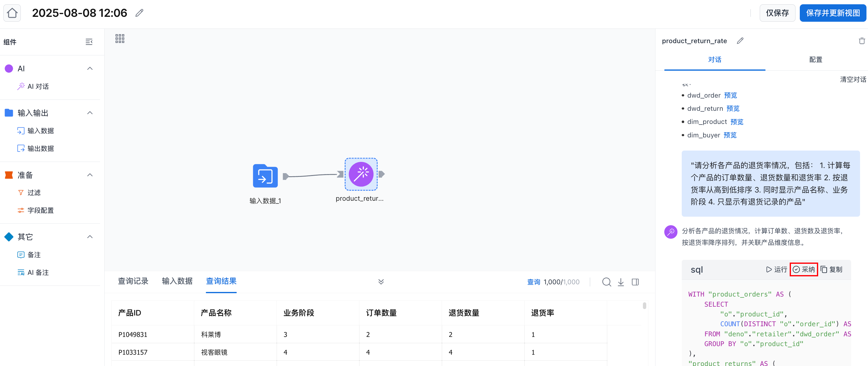Download the query results
This screenshot has height=366, width=868.
point(621,282)
